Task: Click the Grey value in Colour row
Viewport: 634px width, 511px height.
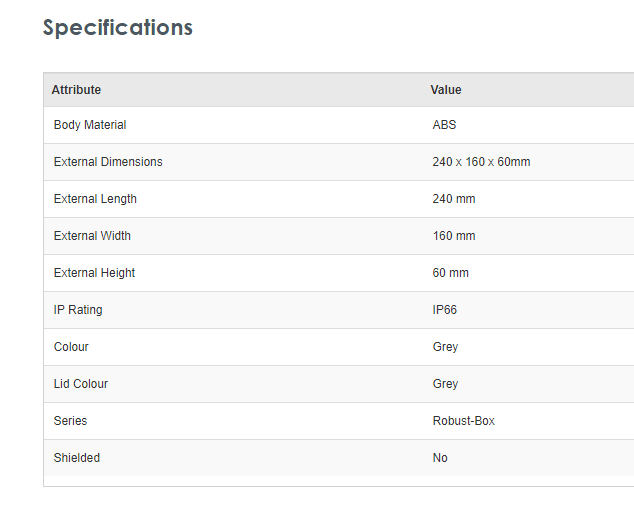Action: 445,347
